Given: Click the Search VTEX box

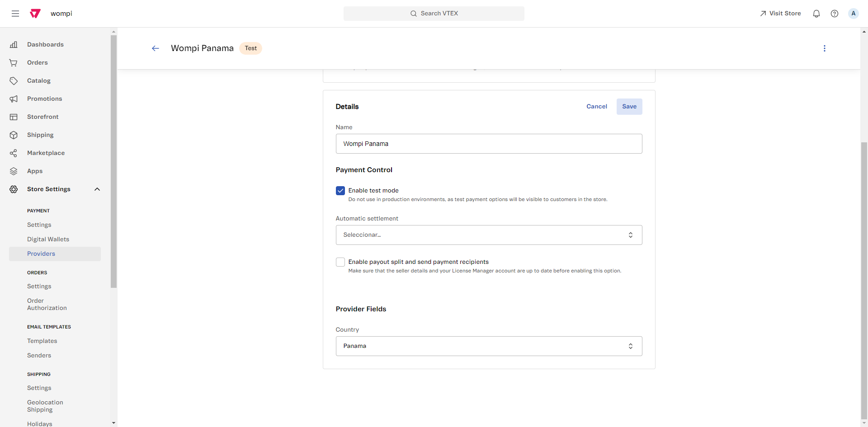Looking at the screenshot, I should [x=434, y=14].
